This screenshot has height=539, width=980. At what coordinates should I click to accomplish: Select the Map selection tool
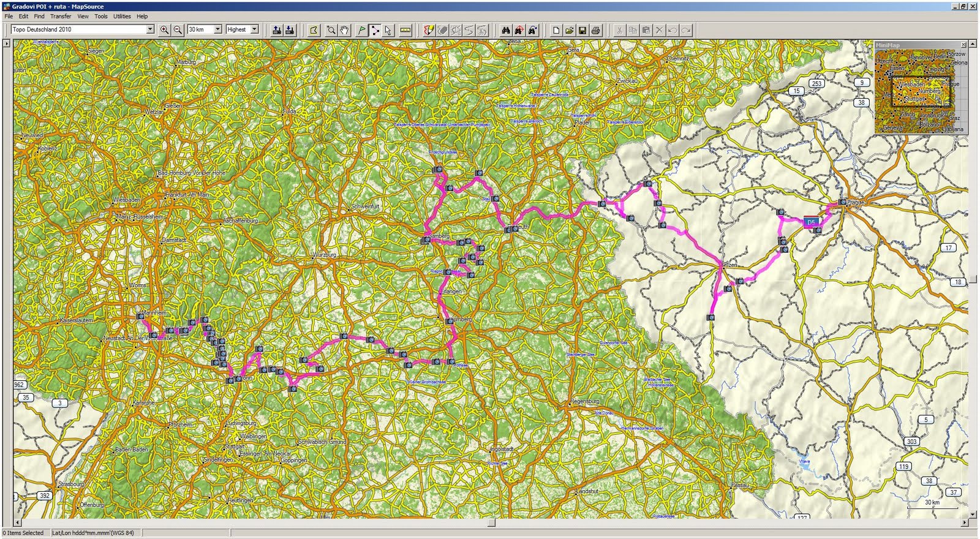pos(314,29)
